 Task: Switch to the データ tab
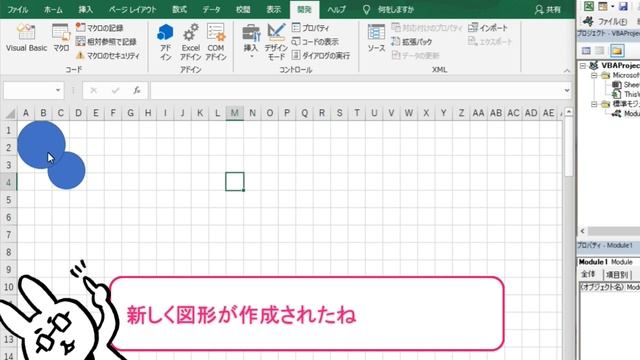211,9
